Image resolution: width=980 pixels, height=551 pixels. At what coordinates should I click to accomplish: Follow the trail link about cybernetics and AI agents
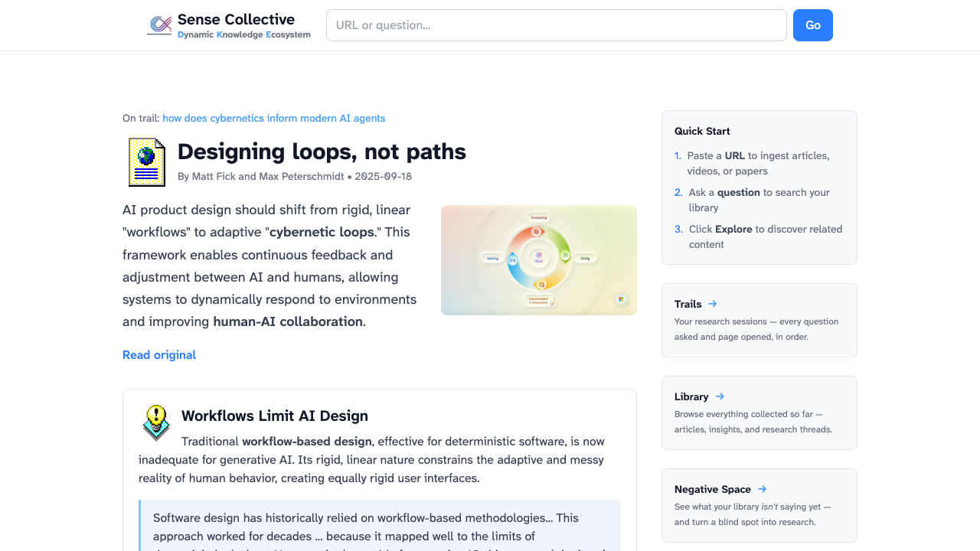[x=274, y=119]
